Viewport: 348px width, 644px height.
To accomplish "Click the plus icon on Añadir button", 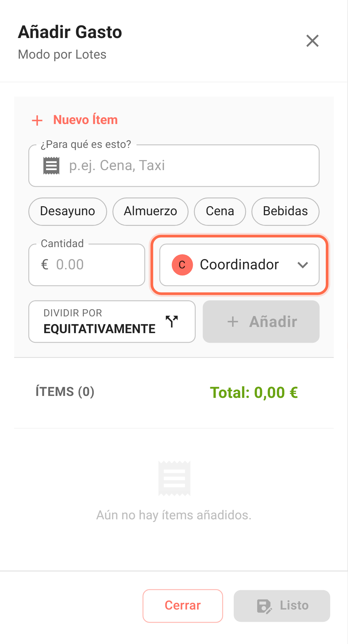I will click(233, 322).
